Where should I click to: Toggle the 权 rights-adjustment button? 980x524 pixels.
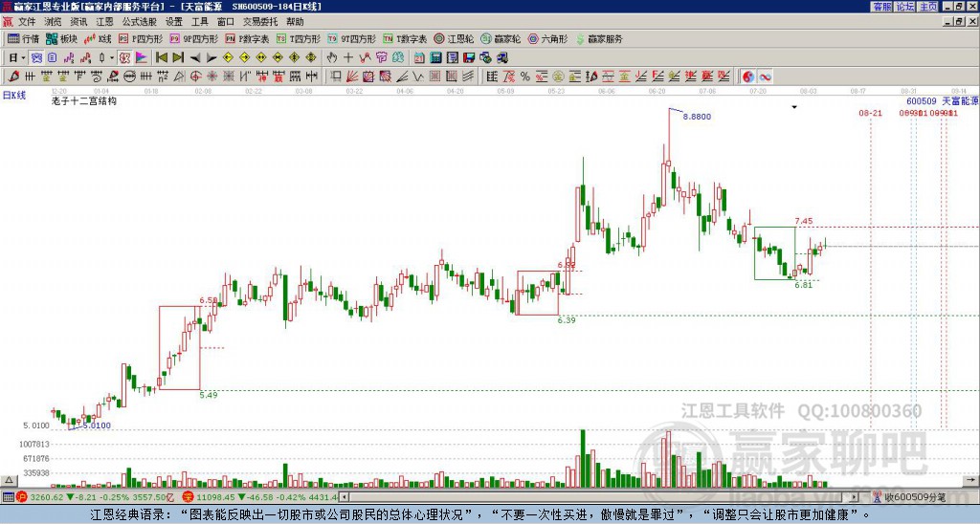[124, 58]
